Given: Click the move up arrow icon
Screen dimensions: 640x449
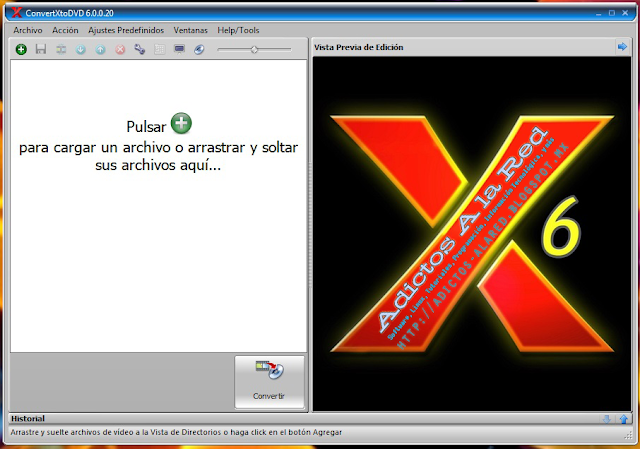Looking at the screenshot, I should 100,49.
